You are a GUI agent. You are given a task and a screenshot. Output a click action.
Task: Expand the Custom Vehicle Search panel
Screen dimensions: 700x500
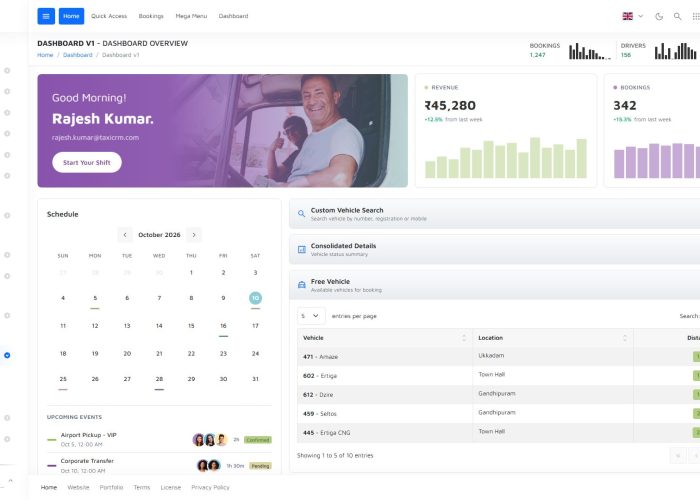point(495,214)
